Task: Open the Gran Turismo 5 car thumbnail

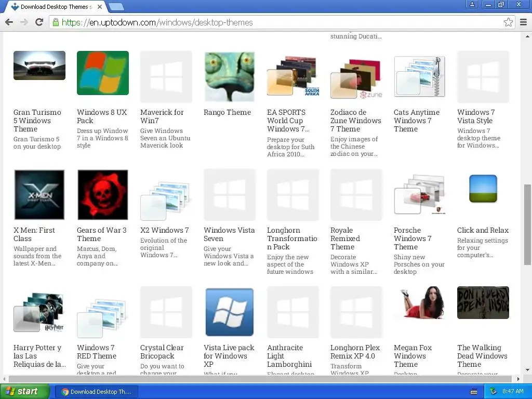Action: tap(39, 65)
